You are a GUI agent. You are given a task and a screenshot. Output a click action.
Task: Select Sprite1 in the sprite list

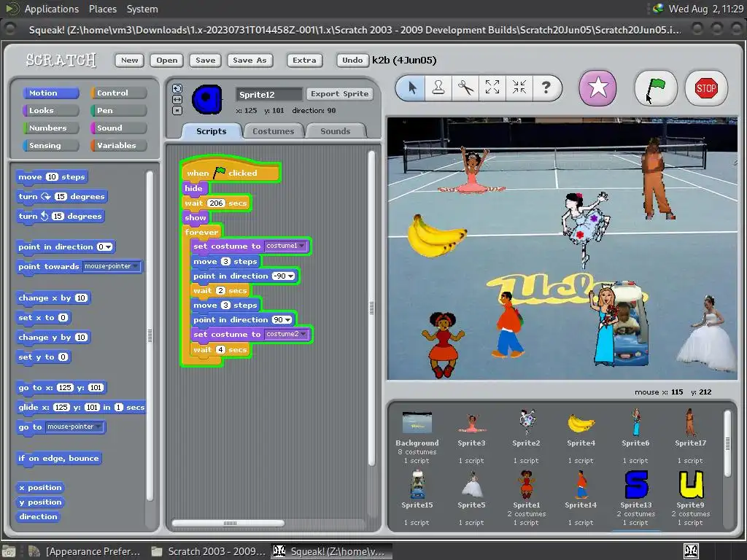[526, 498]
